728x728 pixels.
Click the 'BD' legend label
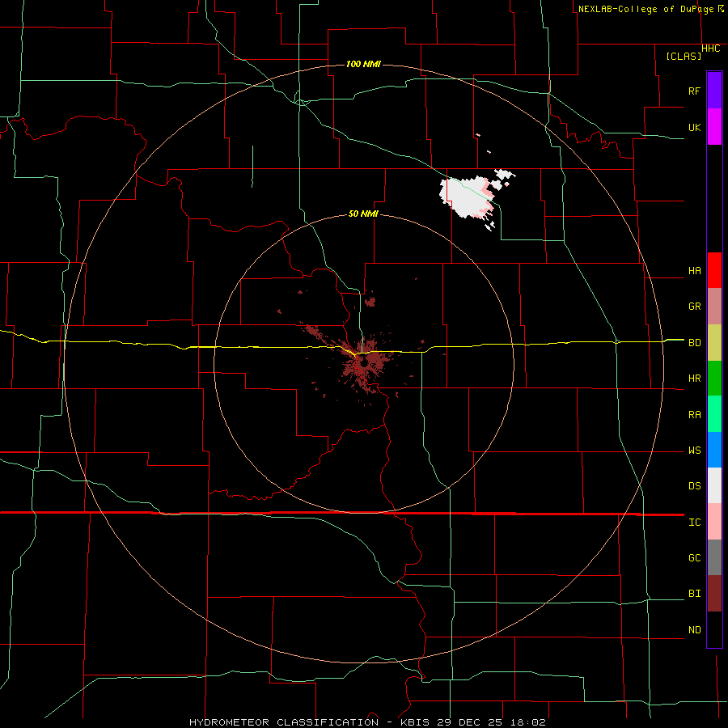[x=694, y=343]
